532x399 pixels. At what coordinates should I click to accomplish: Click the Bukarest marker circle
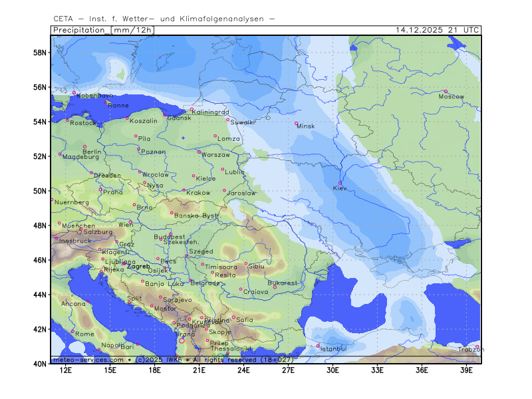point(275,287)
